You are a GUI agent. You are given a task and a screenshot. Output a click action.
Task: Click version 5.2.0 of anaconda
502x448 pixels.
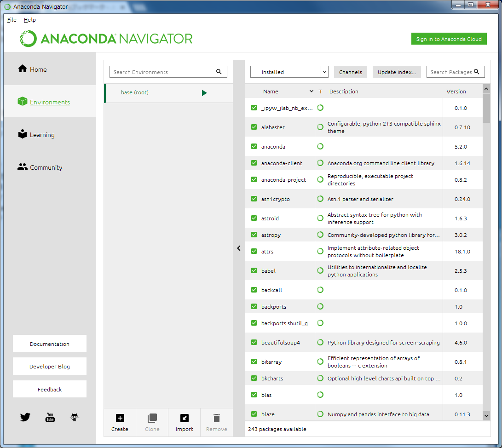pyautogui.click(x=461, y=147)
